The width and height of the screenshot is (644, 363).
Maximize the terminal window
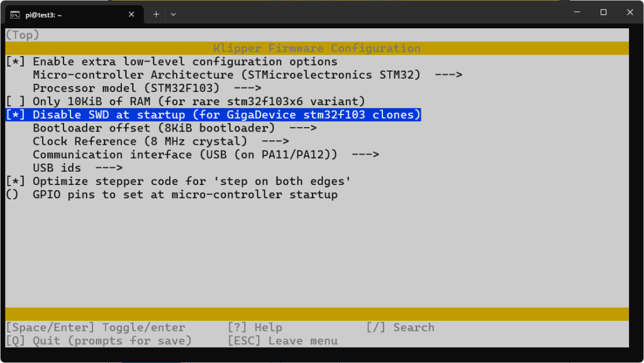coord(603,13)
